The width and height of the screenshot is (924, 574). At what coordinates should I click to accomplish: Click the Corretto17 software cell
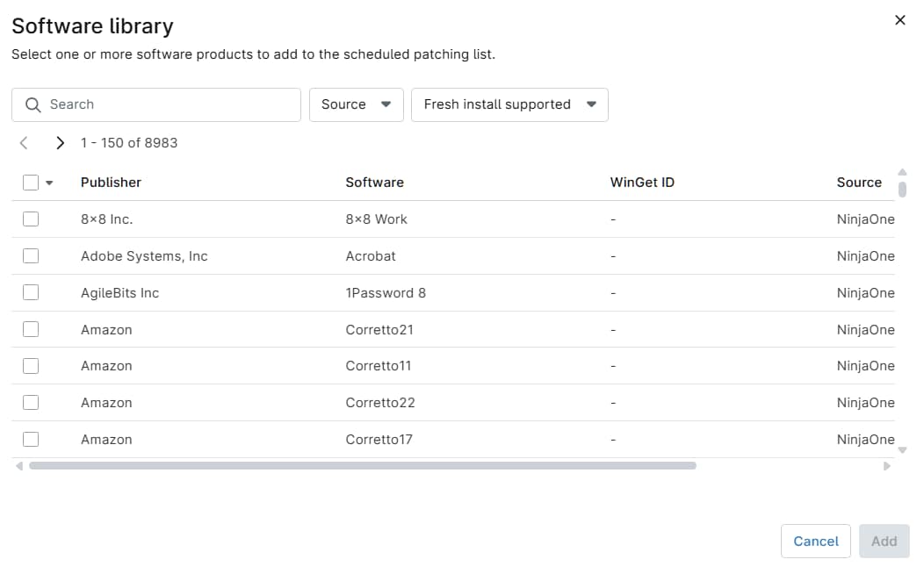point(379,440)
